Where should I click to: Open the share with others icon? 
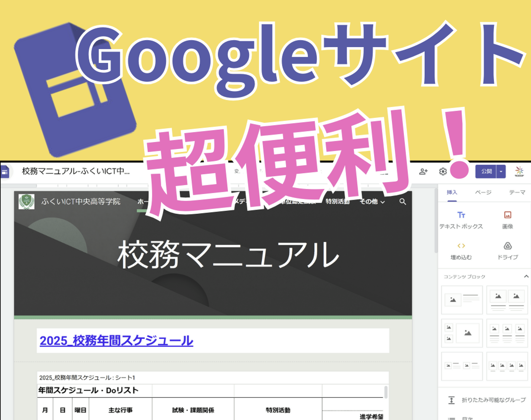click(423, 171)
